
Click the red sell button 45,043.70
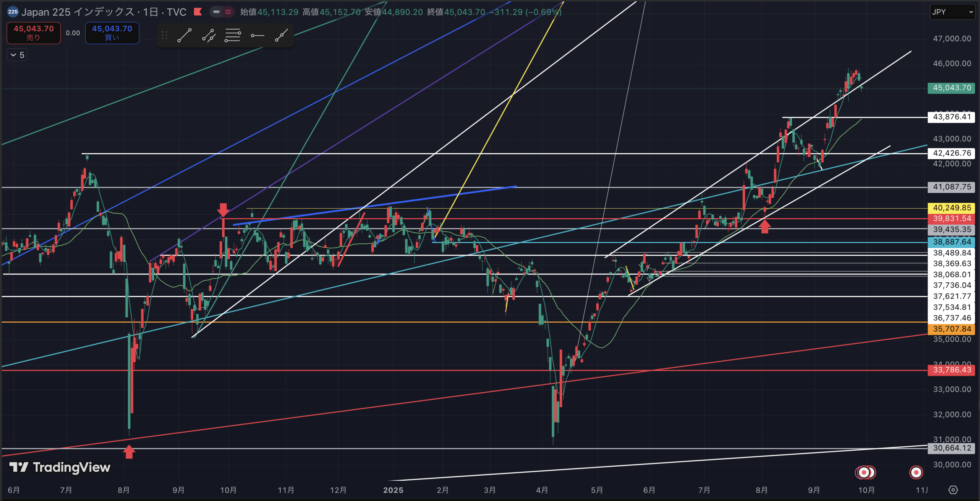(34, 33)
